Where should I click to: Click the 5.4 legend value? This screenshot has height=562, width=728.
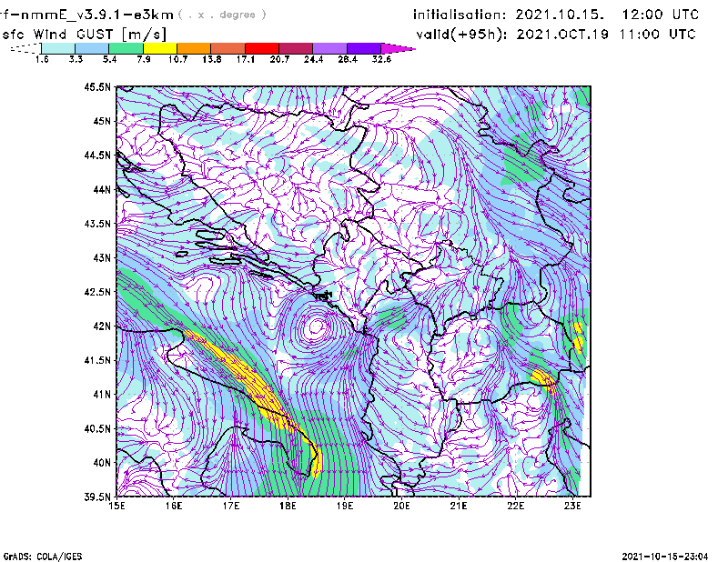[x=109, y=59]
